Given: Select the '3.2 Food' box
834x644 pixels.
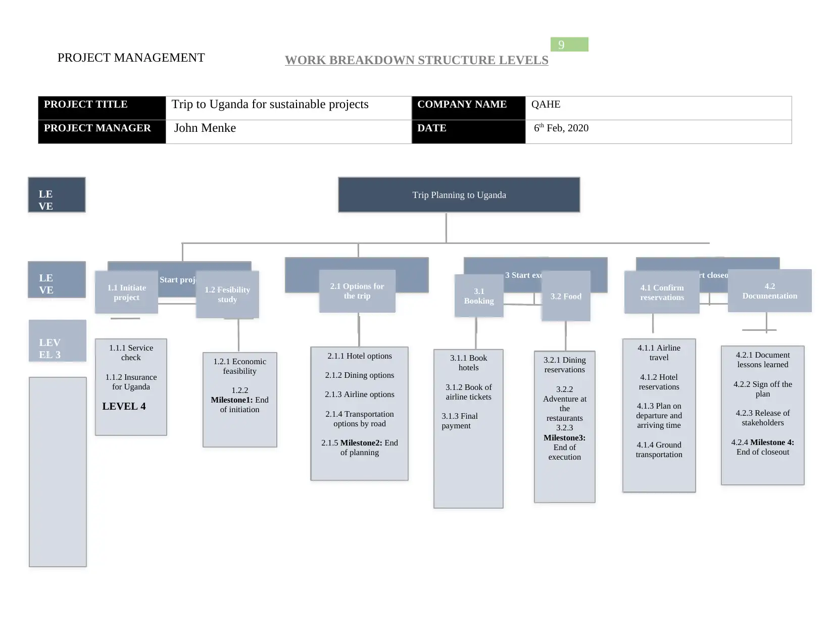Looking at the screenshot, I should click(x=566, y=296).
